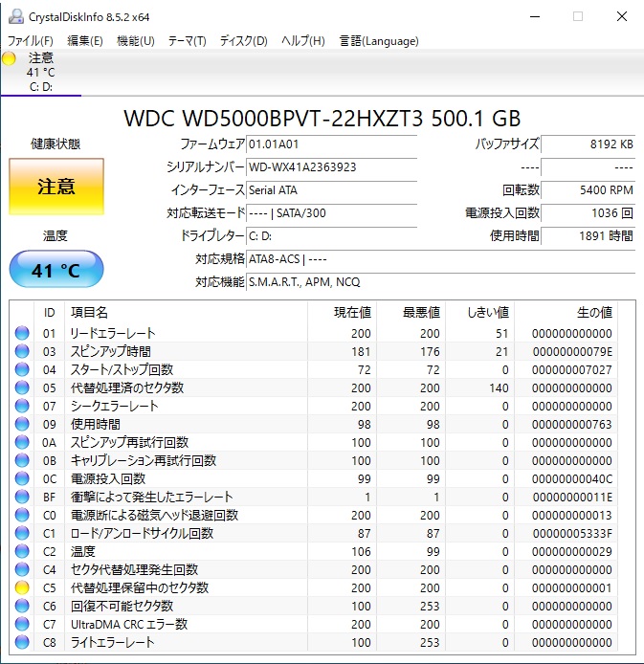Viewport: 644px width, 664px height.
Task: Click the status dot for C2 温度
Action: pyautogui.click(x=22, y=552)
